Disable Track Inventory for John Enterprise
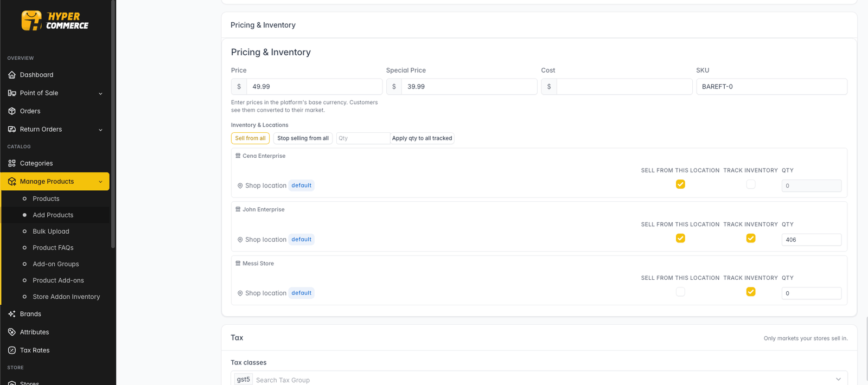868x385 pixels. tap(751, 238)
